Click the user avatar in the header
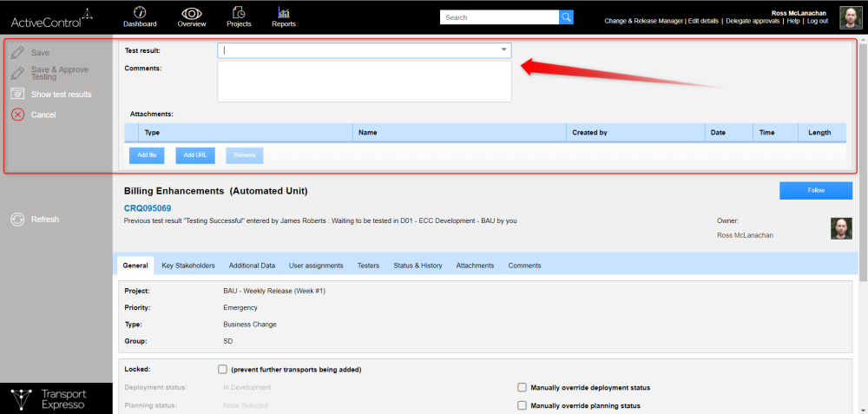The width and height of the screenshot is (868, 414). (x=850, y=17)
